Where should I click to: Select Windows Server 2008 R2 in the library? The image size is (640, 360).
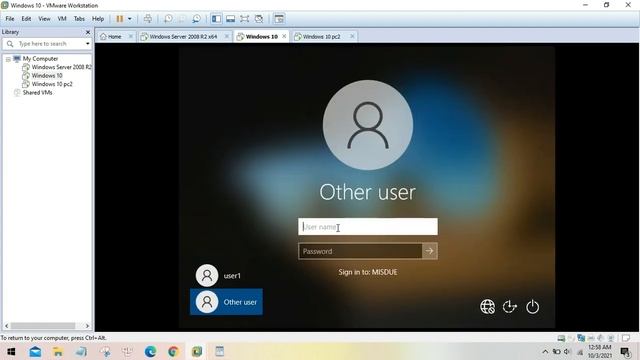(61, 67)
